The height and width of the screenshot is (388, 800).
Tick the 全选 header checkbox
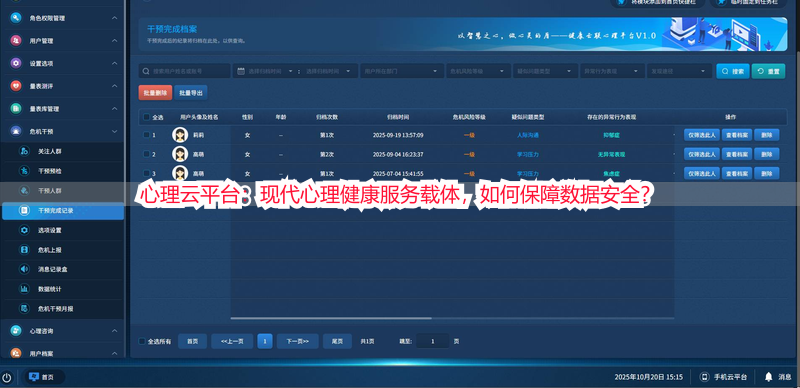[x=146, y=117]
